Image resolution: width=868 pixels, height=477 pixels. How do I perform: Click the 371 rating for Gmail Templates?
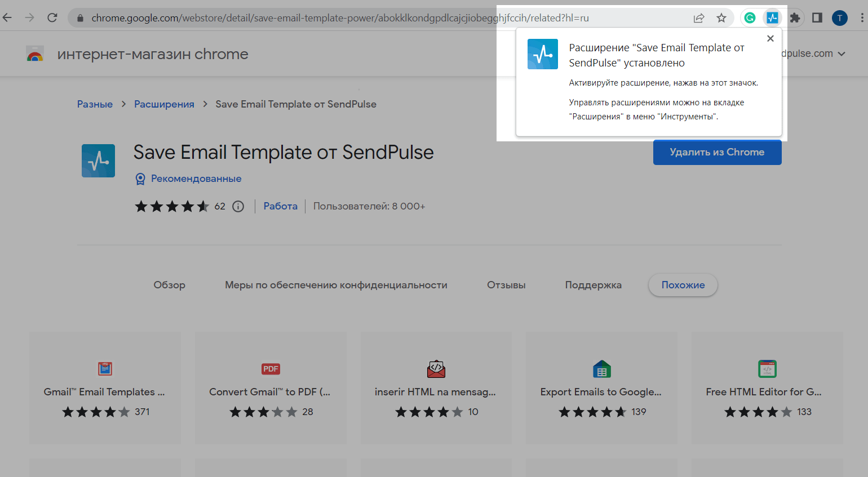tap(142, 412)
